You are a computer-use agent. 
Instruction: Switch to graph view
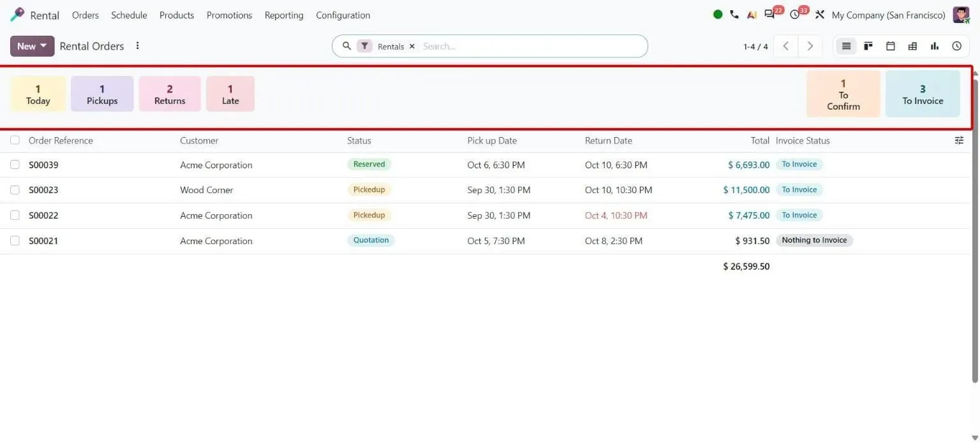point(935,46)
